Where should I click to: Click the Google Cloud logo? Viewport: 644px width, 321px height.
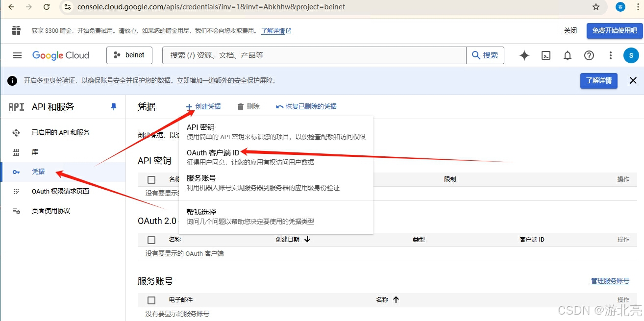[61, 55]
